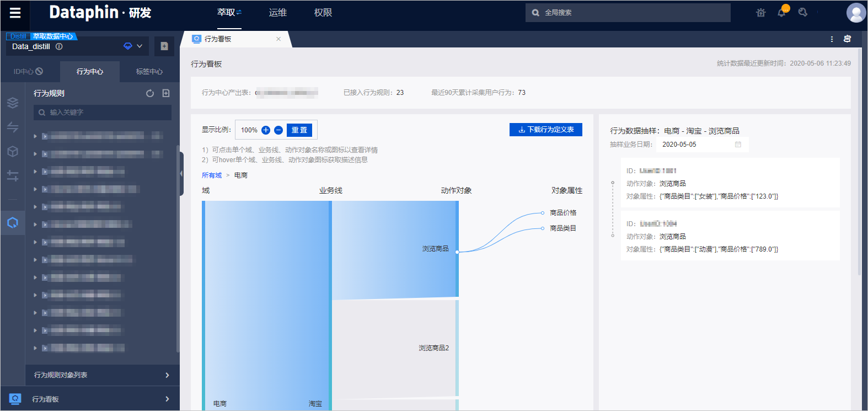Open the alarm alert icon
Image resolution: width=868 pixels, height=411 pixels.
tap(761, 12)
